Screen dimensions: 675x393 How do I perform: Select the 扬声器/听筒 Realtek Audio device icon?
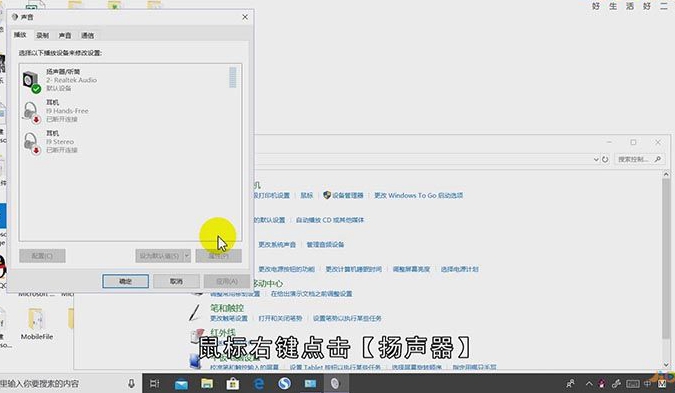pos(31,81)
